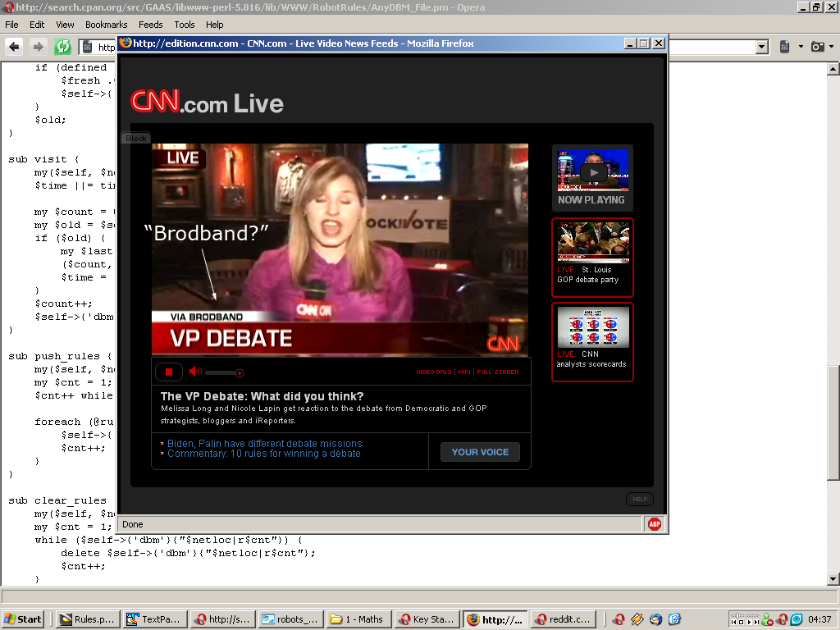The height and width of the screenshot is (630, 840).
Task: Open 'Biden, Palin have different debate missions' link
Action: 264,443
